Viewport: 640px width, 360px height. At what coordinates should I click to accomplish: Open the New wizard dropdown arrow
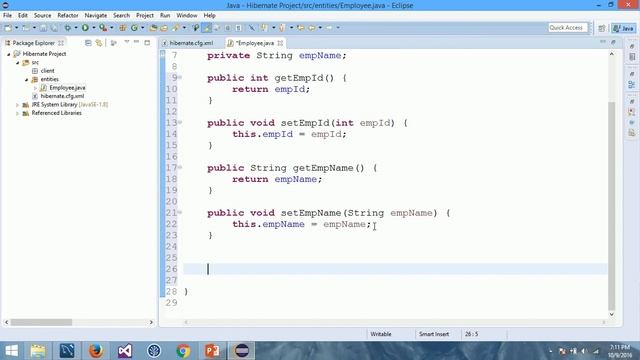16,28
